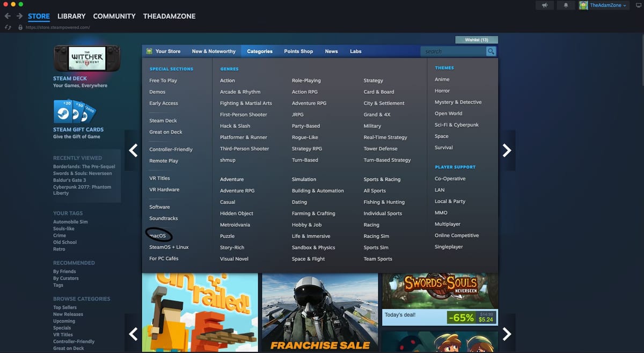Click the Steam gift cards image

click(75, 112)
